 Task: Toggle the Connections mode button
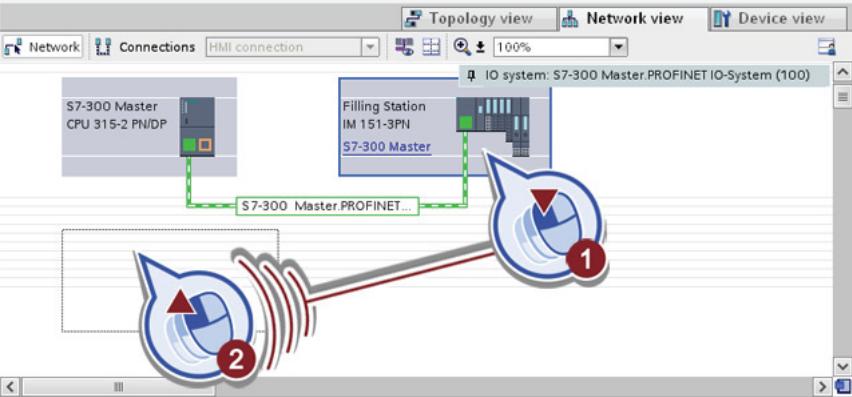(145, 47)
